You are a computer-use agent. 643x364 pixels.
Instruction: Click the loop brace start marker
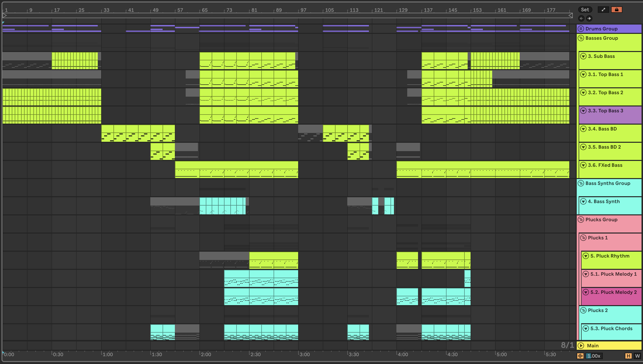coord(4,15)
